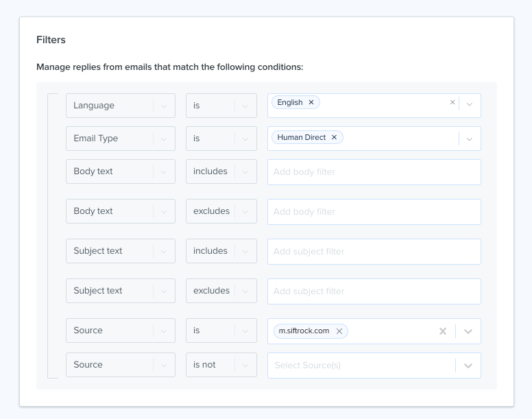
Task: Open the Email Type field selector
Action: click(x=121, y=139)
